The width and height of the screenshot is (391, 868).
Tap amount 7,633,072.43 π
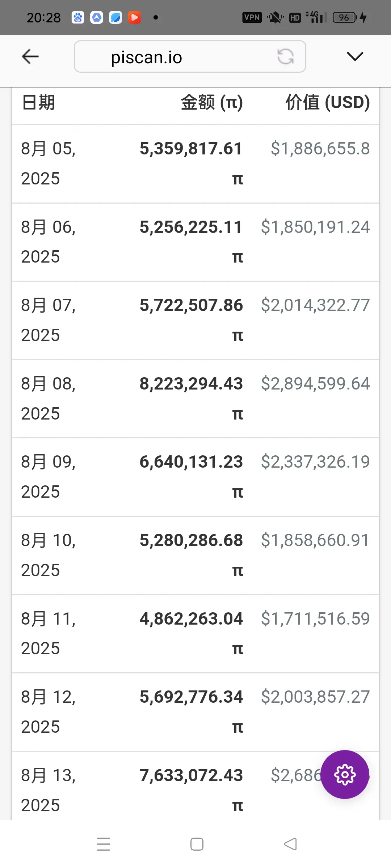(191, 790)
